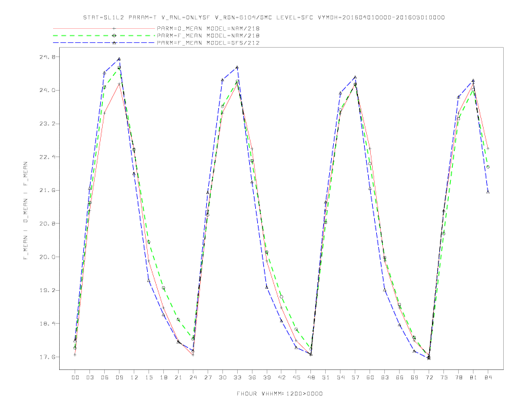532x411 pixels.
Task: Click the chart title text at top
Action: coord(264,17)
